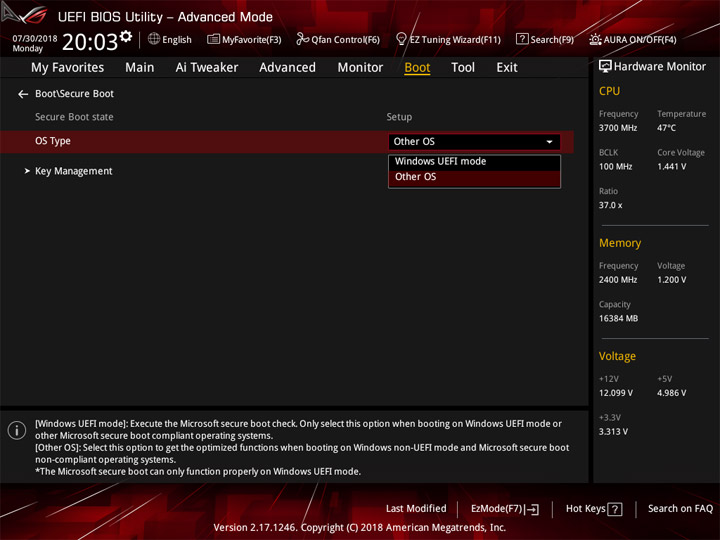Screen dimensions: 720x540
Task: Click the +12V value 12.099 V
Action: coord(616,393)
